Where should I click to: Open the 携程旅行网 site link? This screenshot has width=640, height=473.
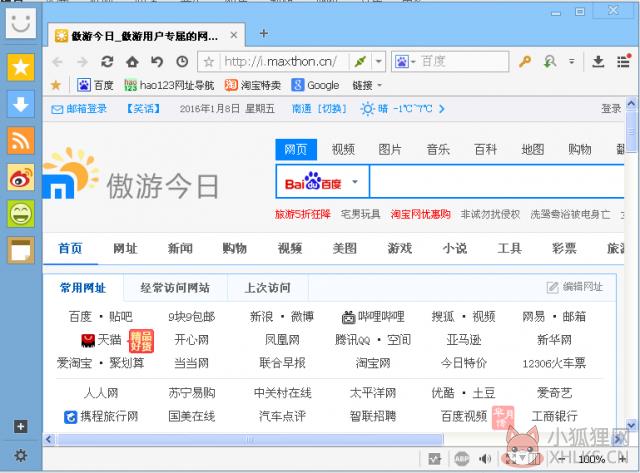click(x=101, y=416)
